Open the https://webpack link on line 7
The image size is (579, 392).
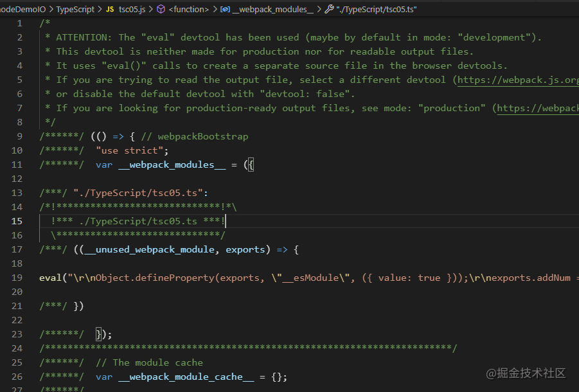538,108
